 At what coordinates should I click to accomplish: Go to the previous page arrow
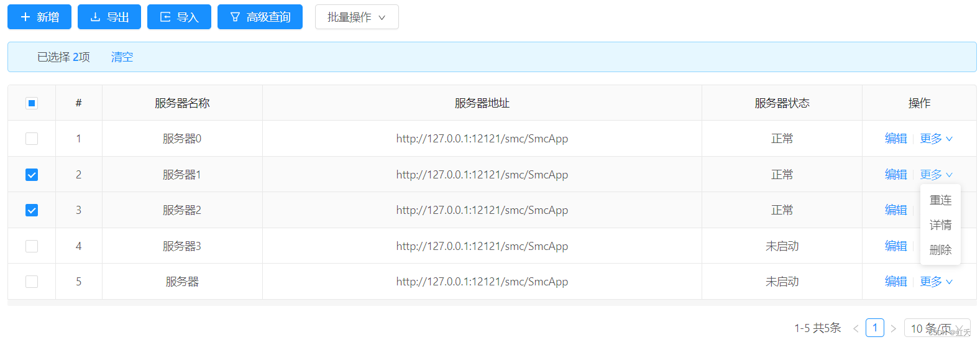click(856, 328)
